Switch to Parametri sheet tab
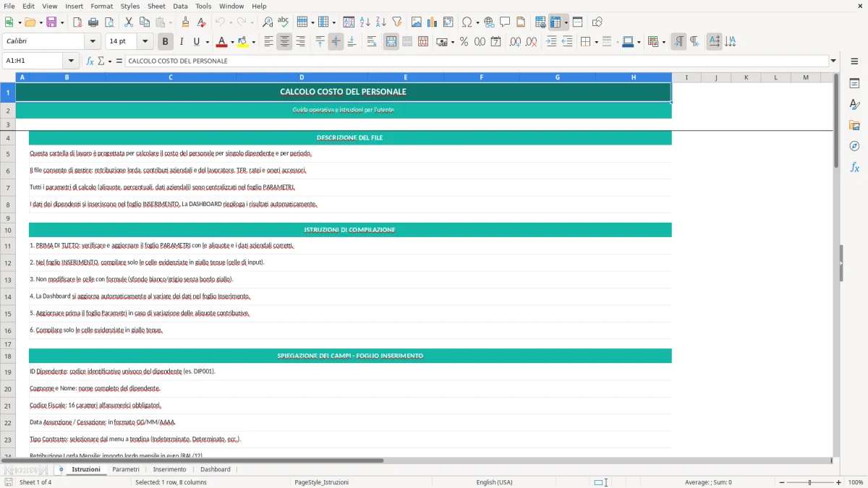This screenshot has height=488, width=868. [x=126, y=469]
